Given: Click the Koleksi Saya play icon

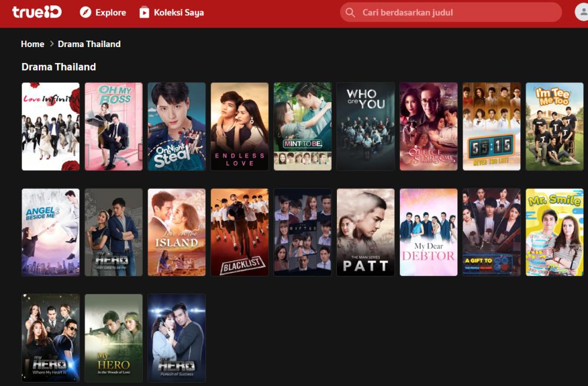Looking at the screenshot, I should click(x=144, y=12).
